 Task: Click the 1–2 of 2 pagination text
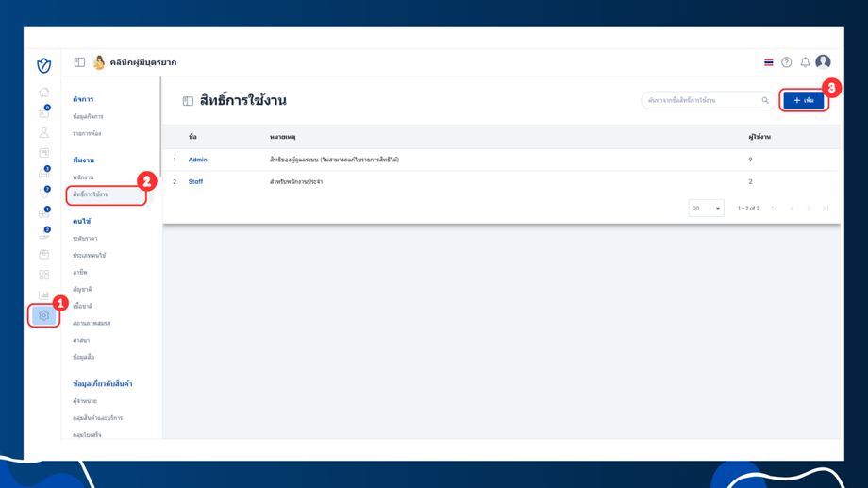pos(748,209)
